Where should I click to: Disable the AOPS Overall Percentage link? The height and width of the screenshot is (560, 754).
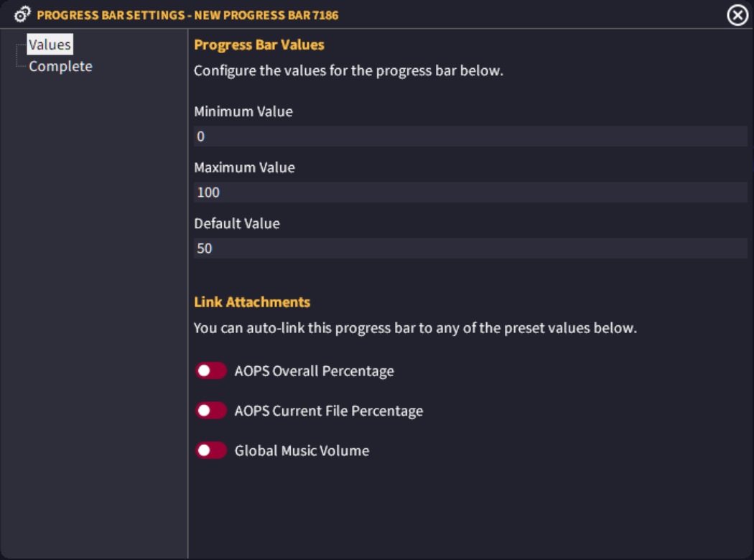[x=211, y=370]
